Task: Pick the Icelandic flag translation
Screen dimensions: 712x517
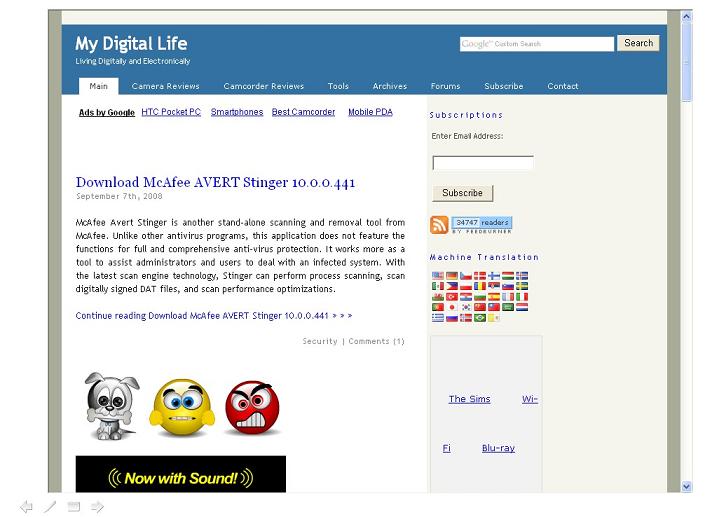Action: click(x=522, y=276)
